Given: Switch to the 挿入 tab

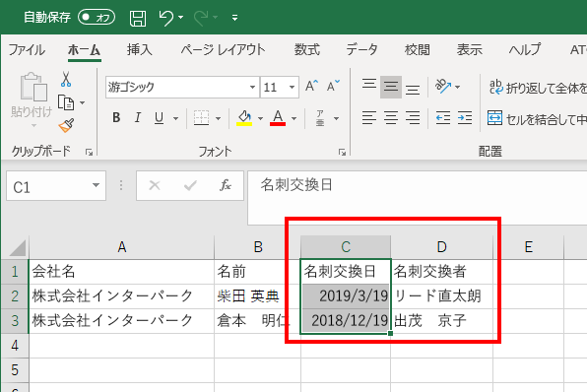Looking at the screenshot, I should tap(139, 49).
